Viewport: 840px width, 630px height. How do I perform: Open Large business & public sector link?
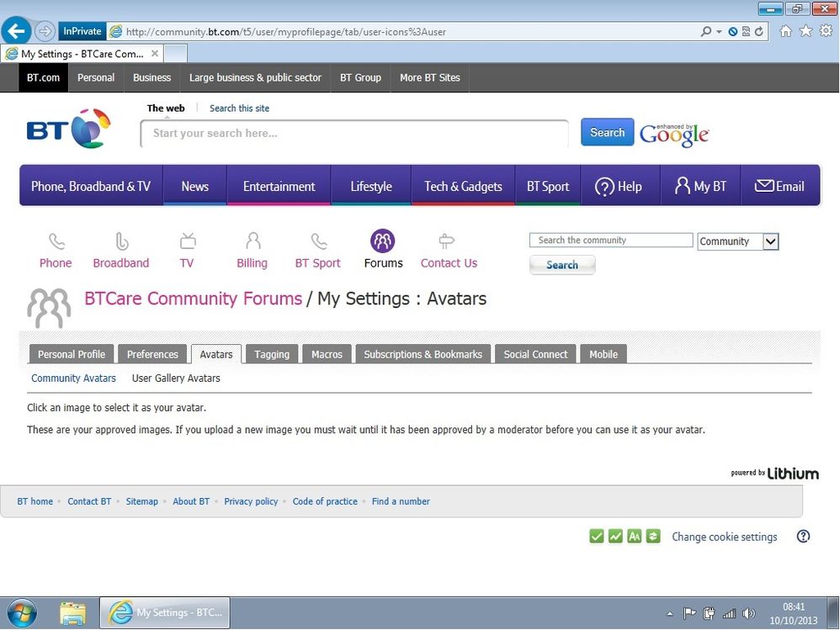pyautogui.click(x=255, y=77)
